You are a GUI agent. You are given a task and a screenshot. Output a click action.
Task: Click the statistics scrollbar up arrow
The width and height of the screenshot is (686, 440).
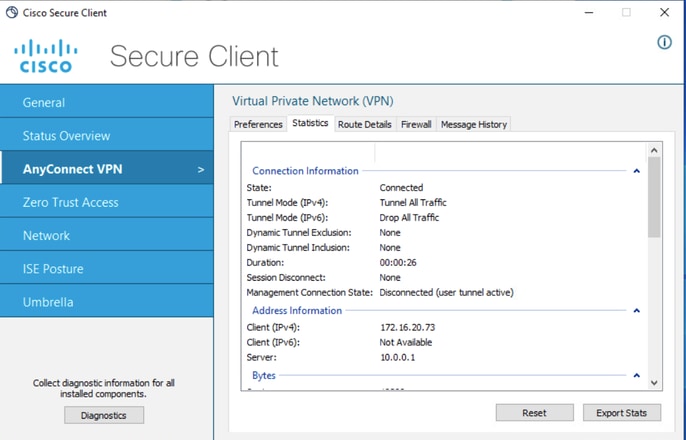654,150
